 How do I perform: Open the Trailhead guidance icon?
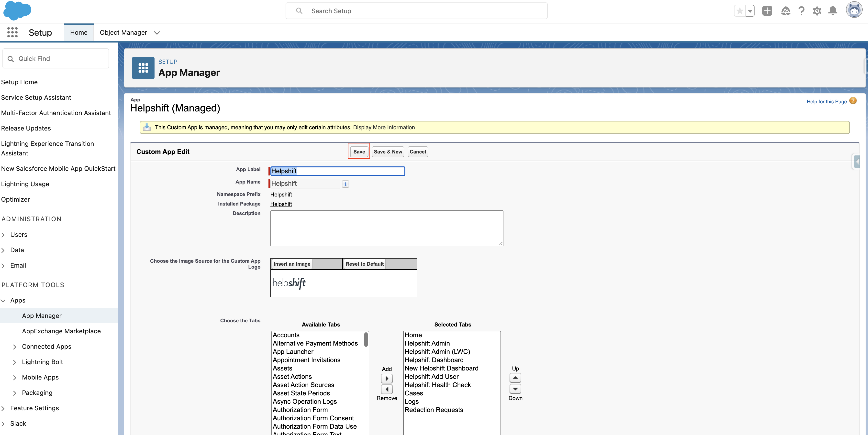(785, 11)
